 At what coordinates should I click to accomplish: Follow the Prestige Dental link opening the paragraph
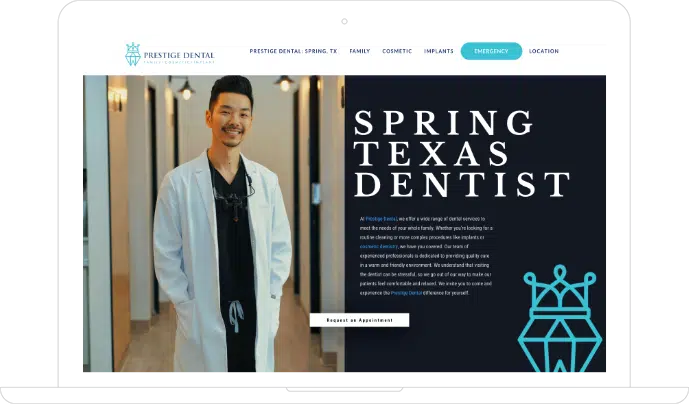pyautogui.click(x=381, y=218)
